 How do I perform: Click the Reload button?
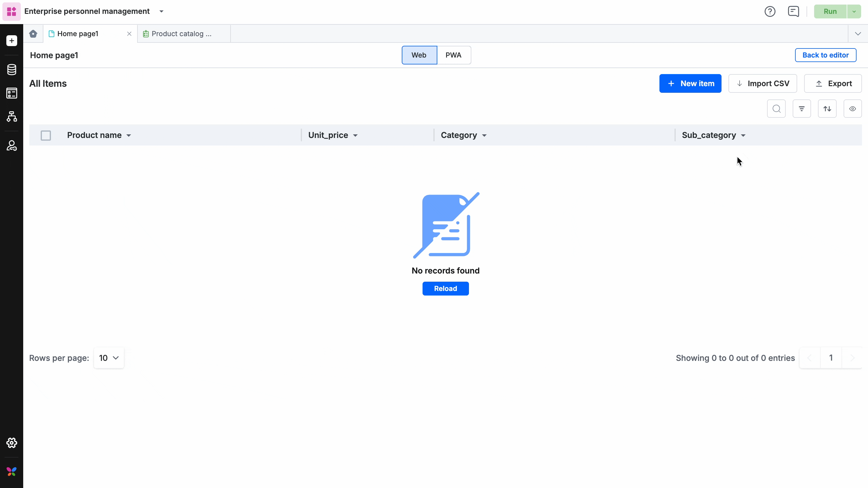click(445, 289)
